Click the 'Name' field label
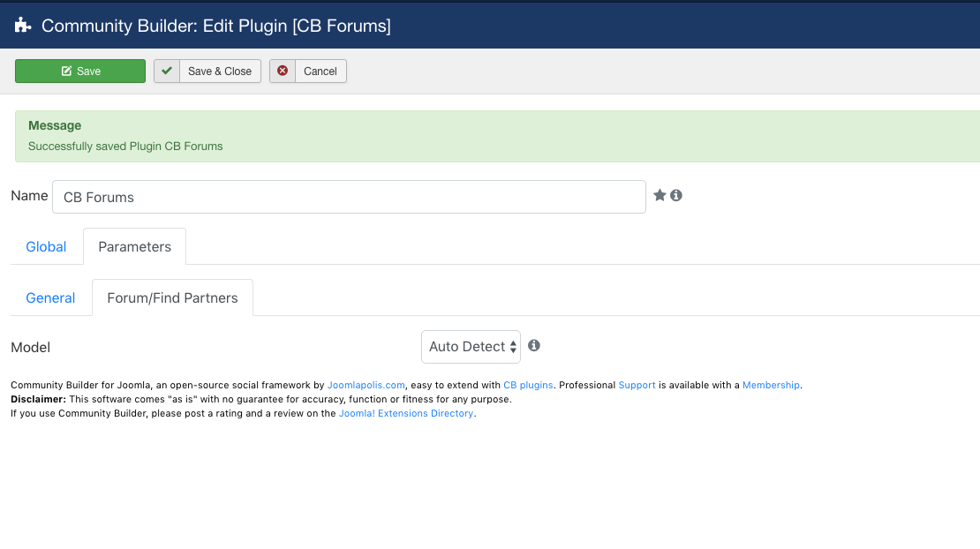This screenshot has height=549, width=980. coord(29,195)
